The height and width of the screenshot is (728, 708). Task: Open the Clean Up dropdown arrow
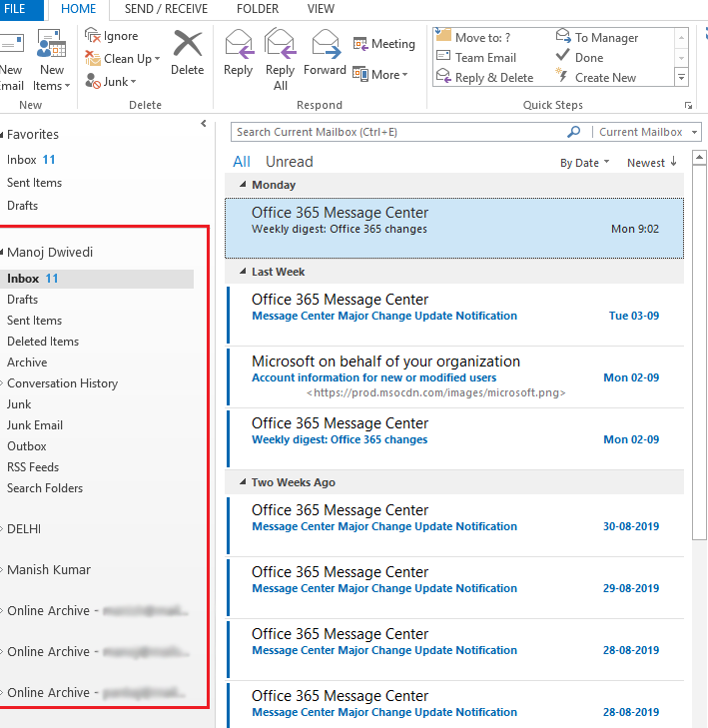coord(158,59)
